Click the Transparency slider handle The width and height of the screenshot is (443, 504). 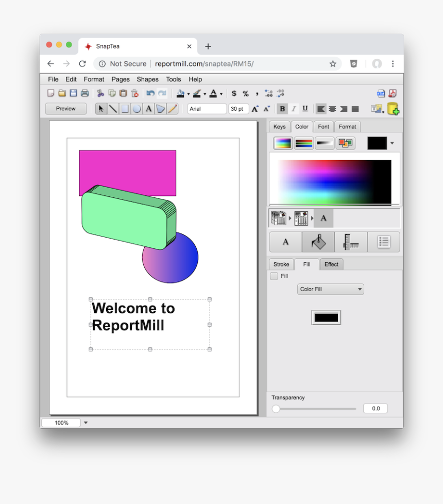[276, 409]
